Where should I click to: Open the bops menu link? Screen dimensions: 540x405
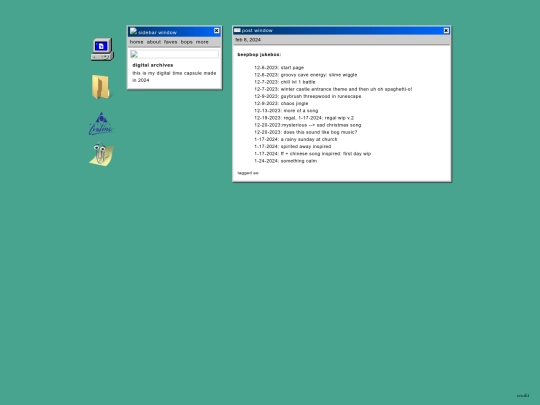pyautogui.click(x=187, y=42)
